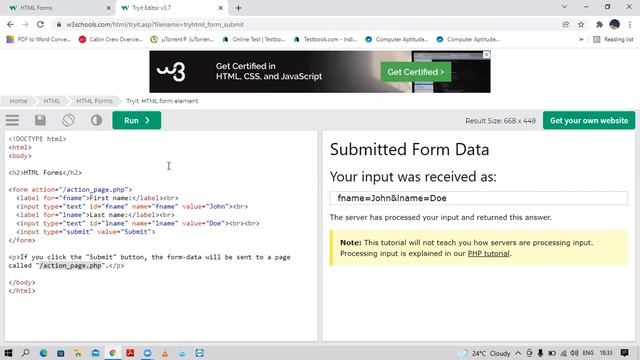The height and width of the screenshot is (360, 640).
Task: Open the Mail app from the taskbar
Action: point(95,353)
